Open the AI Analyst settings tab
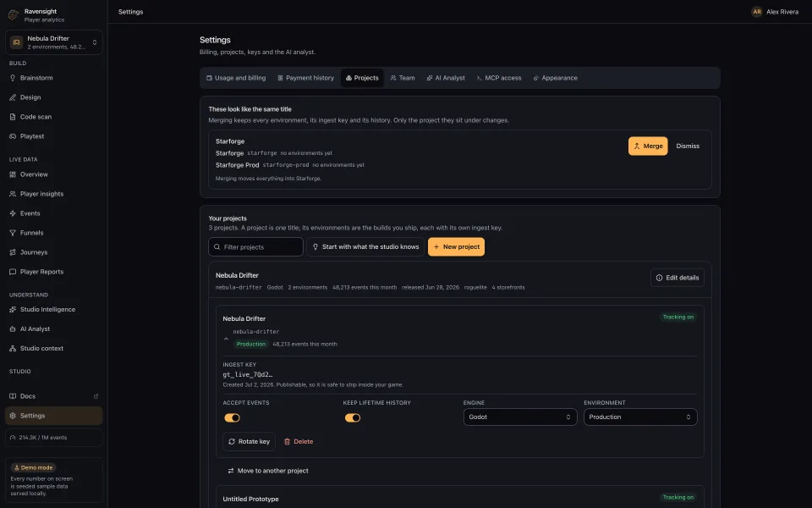 click(446, 78)
